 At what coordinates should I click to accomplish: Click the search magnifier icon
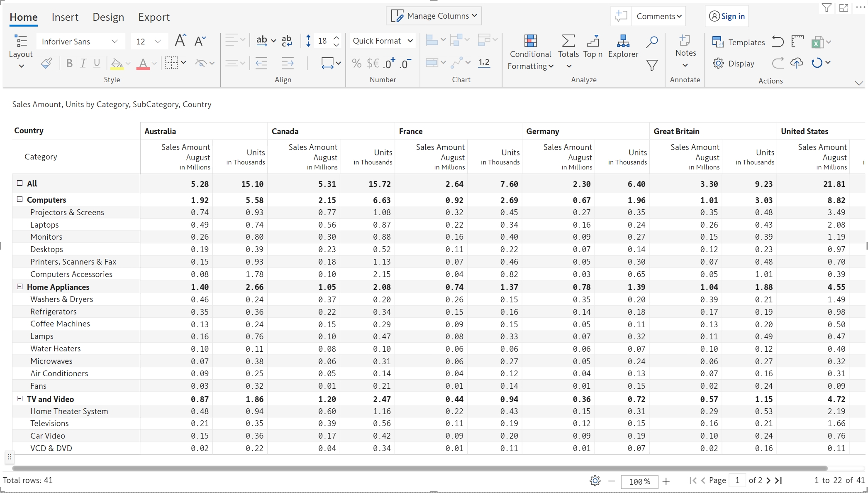click(x=652, y=41)
